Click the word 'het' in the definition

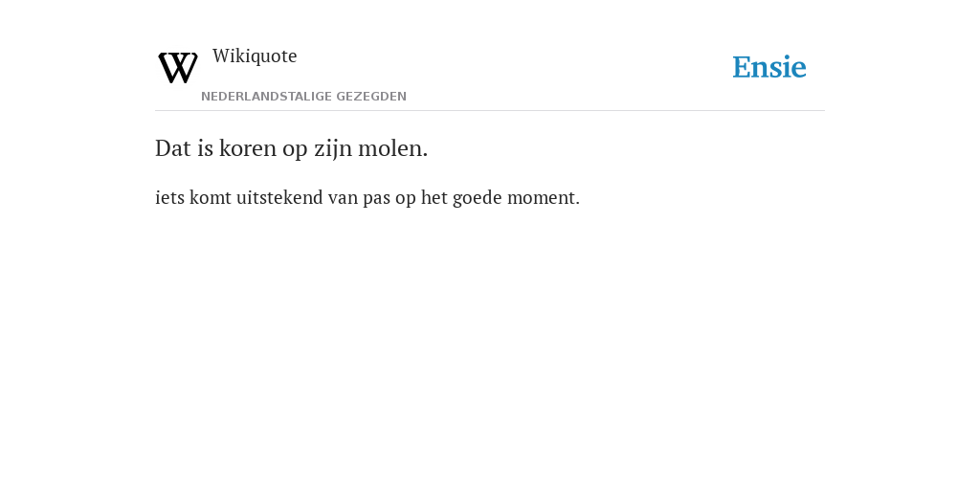click(434, 197)
